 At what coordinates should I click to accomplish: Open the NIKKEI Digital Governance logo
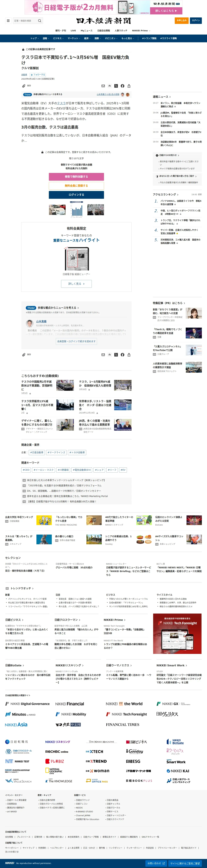pyautogui.click(x=27, y=704)
